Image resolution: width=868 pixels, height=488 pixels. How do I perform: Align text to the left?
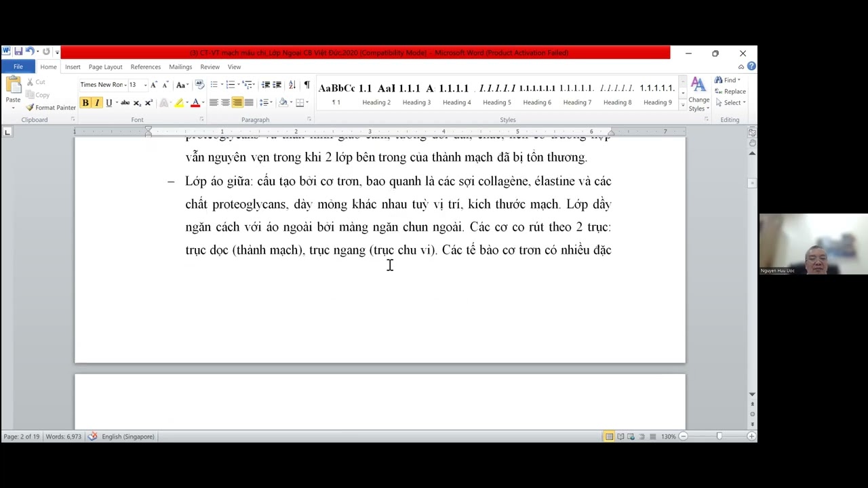pyautogui.click(x=214, y=103)
